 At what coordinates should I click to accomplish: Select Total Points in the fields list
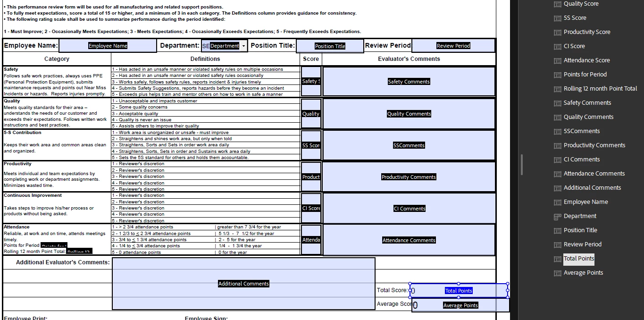coord(579,259)
